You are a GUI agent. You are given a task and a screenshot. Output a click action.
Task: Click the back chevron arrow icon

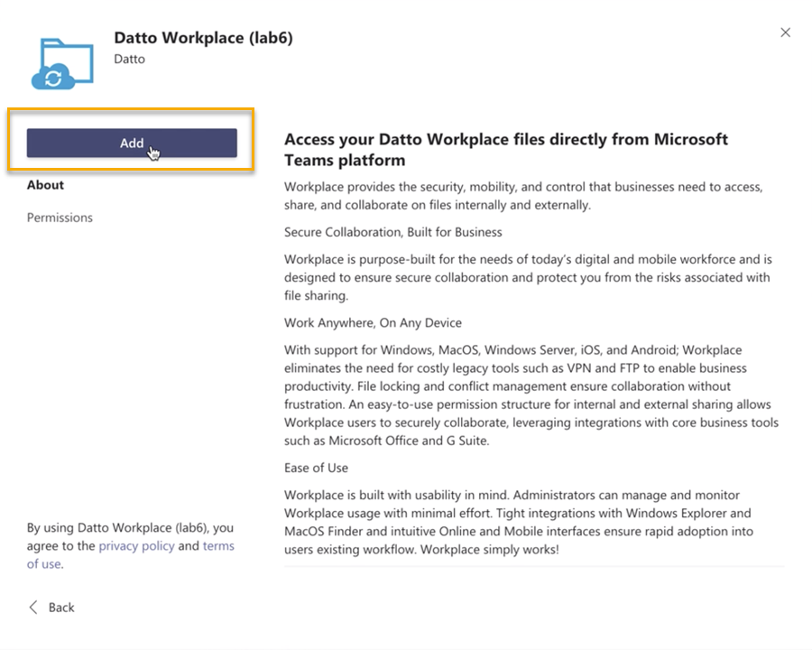[x=34, y=608]
